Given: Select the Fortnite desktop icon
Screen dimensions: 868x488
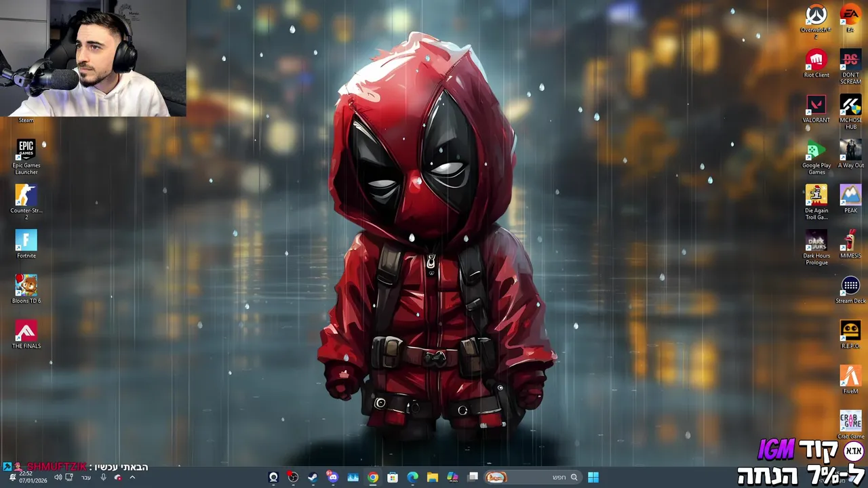Looking at the screenshot, I should click(x=26, y=245).
